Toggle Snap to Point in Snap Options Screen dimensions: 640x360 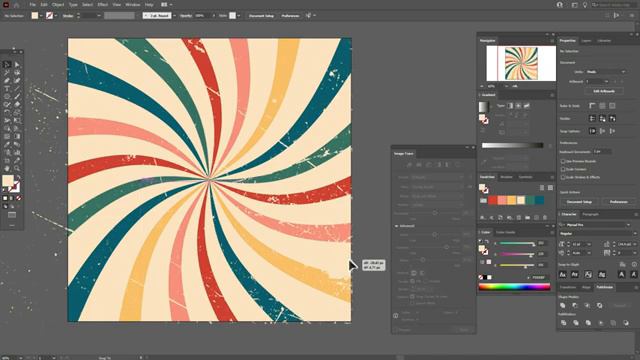click(x=592, y=131)
